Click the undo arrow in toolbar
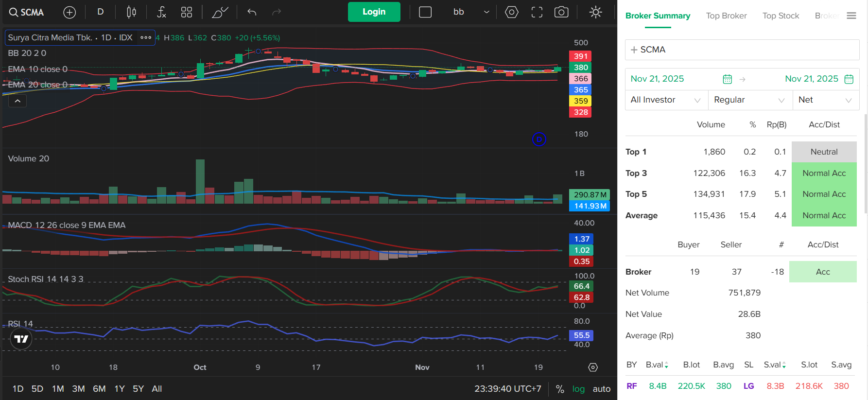 tap(252, 12)
